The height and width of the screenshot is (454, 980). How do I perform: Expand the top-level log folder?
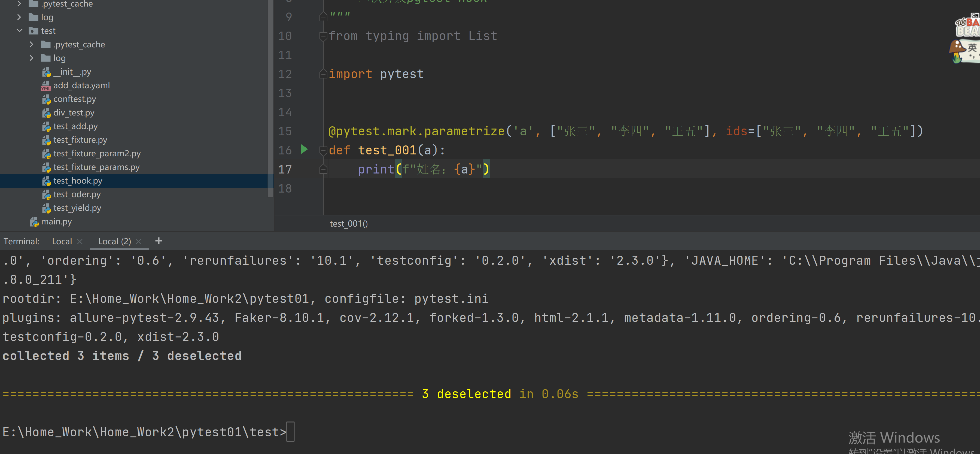click(19, 17)
